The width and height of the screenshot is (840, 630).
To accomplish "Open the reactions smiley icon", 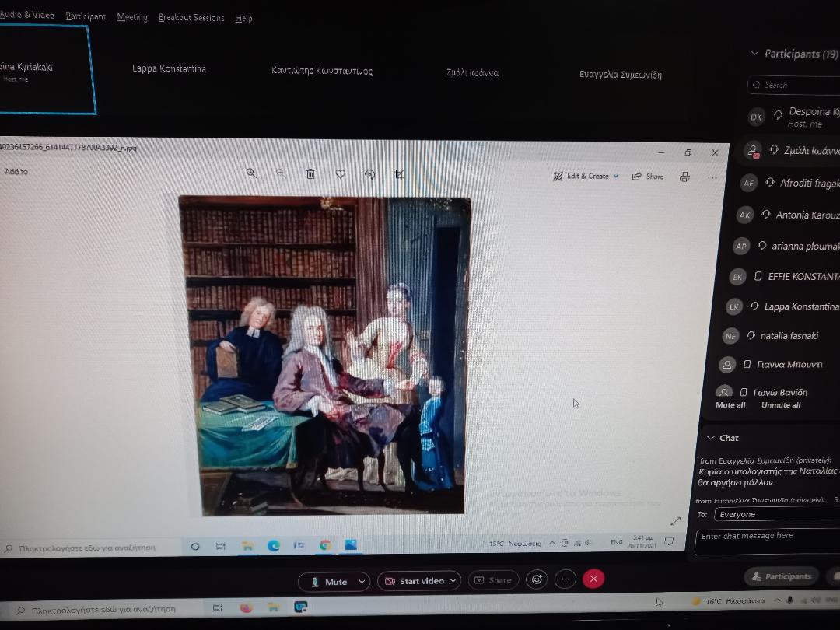I will (x=535, y=579).
